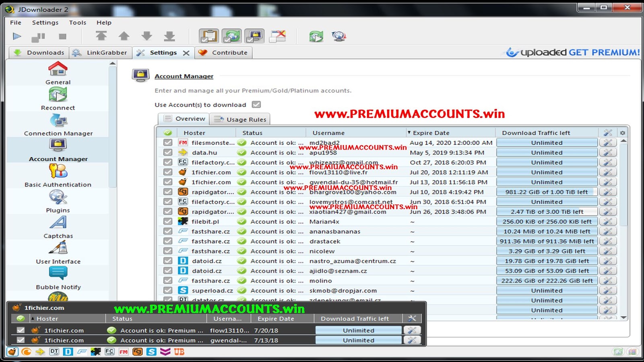Viewport: 644px width, 362px height.
Task: Click 1fichier icon in bottom status bar
Action: (13, 352)
